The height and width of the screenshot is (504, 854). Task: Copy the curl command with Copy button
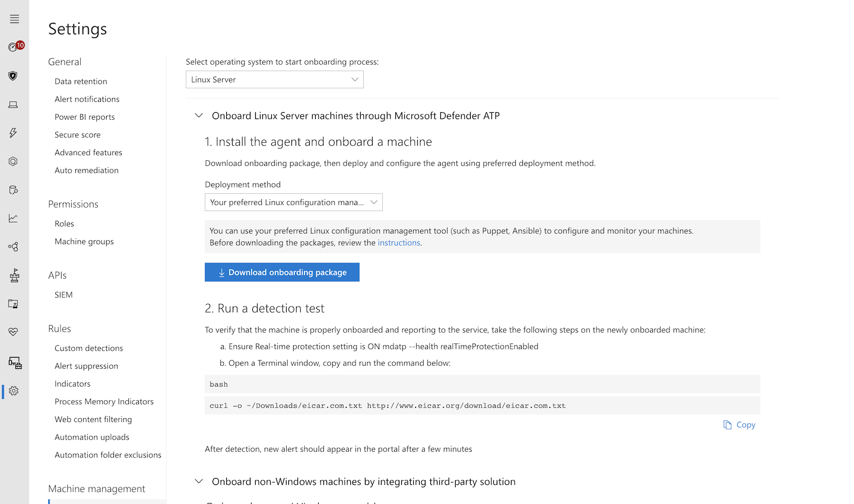click(x=739, y=425)
